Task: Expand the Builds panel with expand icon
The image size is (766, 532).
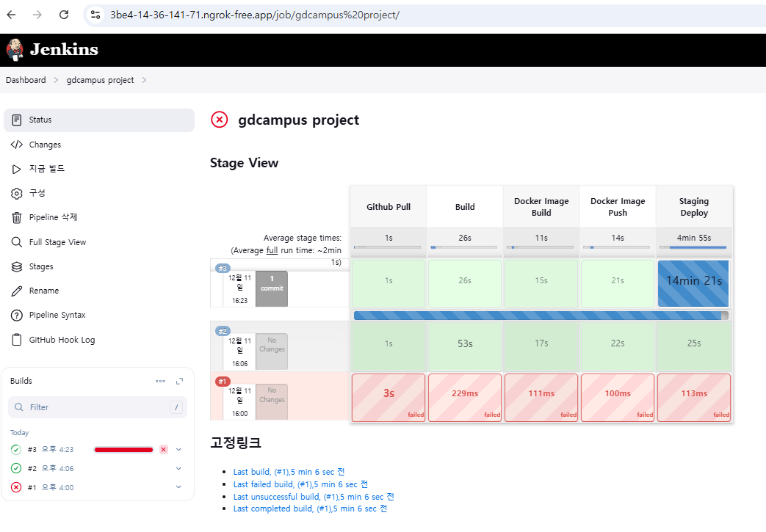Action: click(179, 381)
